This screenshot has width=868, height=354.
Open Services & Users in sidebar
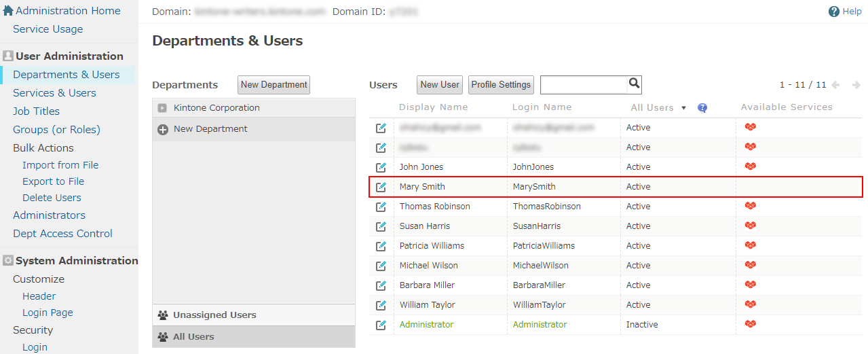(x=54, y=93)
